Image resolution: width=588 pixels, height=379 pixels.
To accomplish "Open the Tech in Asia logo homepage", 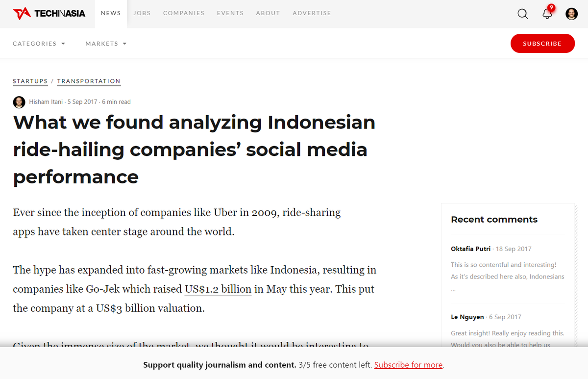I will pyautogui.click(x=49, y=14).
